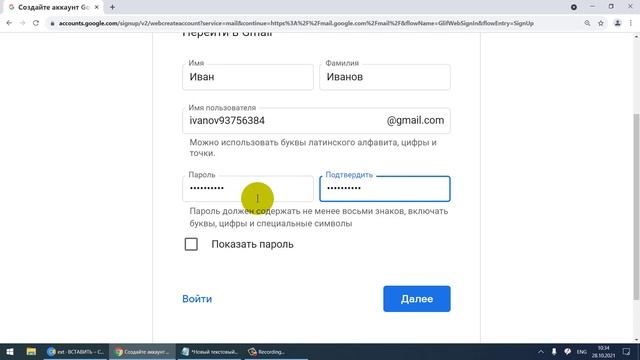Click the Подтвердить password field

(x=385, y=189)
